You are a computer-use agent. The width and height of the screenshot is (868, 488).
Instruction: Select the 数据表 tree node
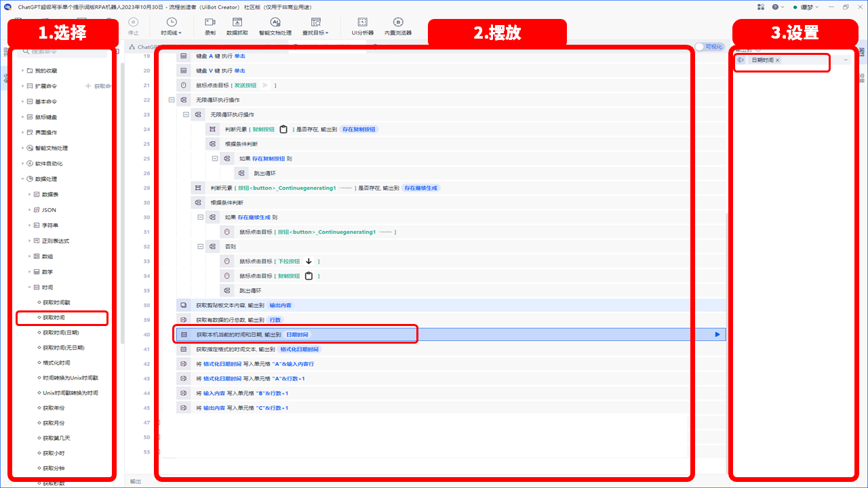(50, 195)
